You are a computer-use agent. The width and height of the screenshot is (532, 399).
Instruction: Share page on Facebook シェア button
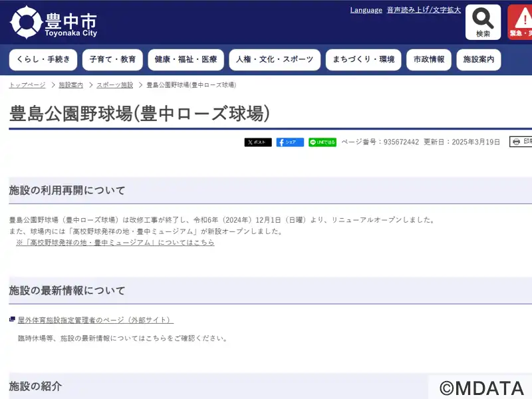coord(290,142)
